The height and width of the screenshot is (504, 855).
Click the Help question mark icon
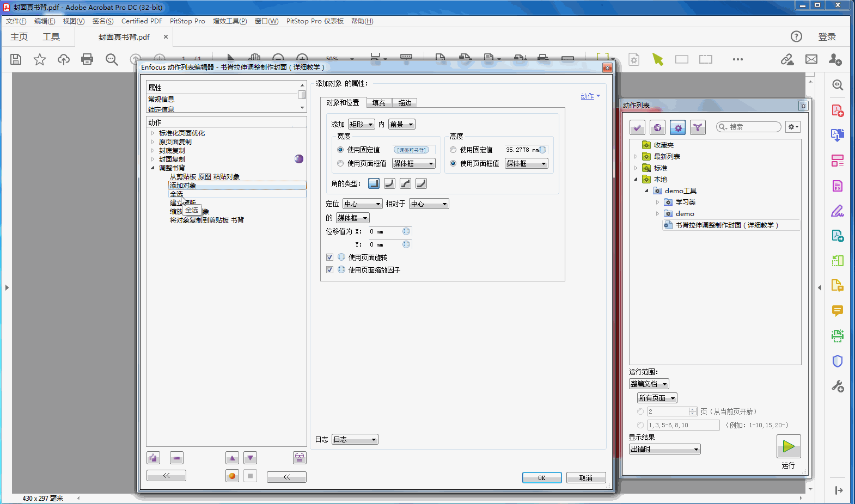(x=796, y=36)
